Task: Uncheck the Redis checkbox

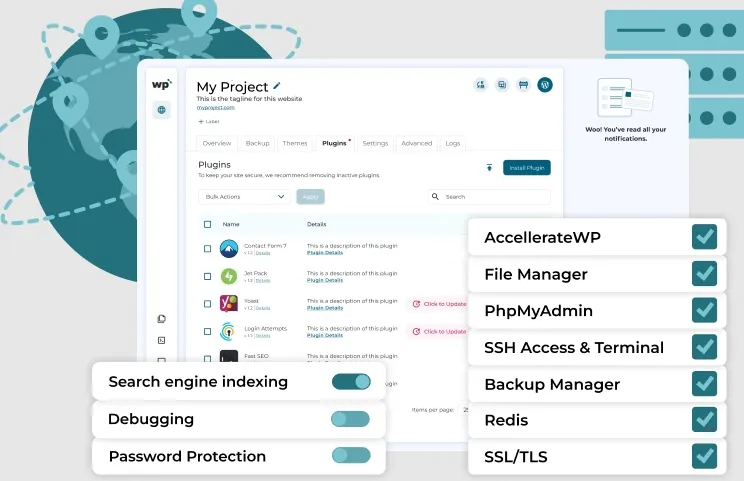Action: [704, 419]
